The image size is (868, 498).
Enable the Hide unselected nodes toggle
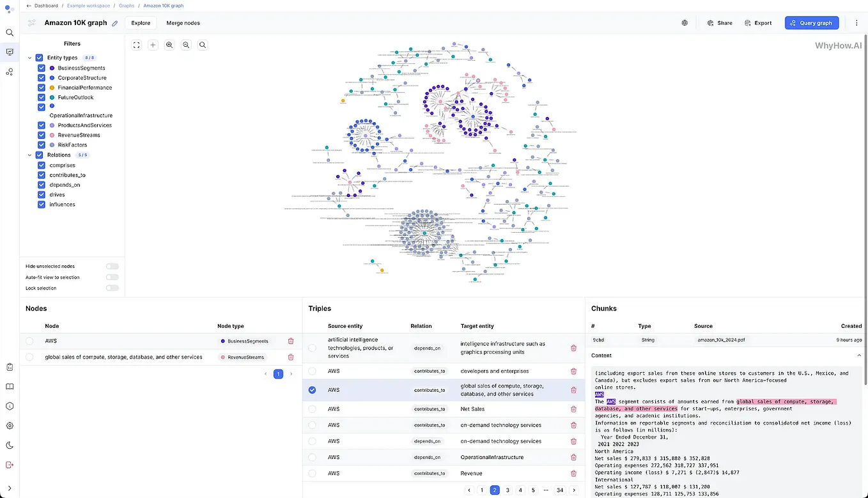tap(112, 266)
